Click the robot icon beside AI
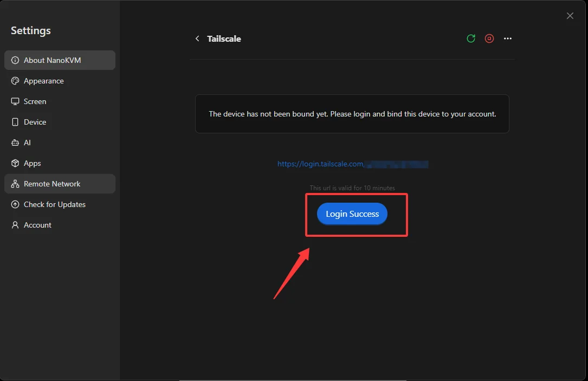 click(x=15, y=143)
